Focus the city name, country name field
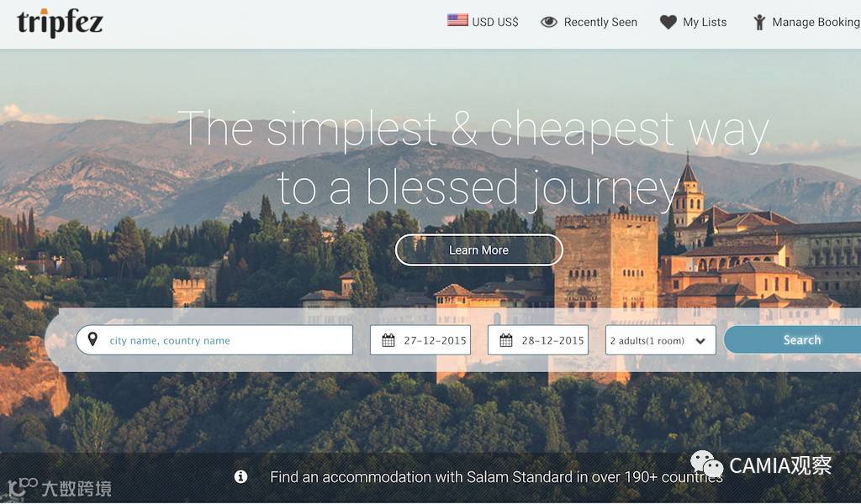 click(214, 340)
